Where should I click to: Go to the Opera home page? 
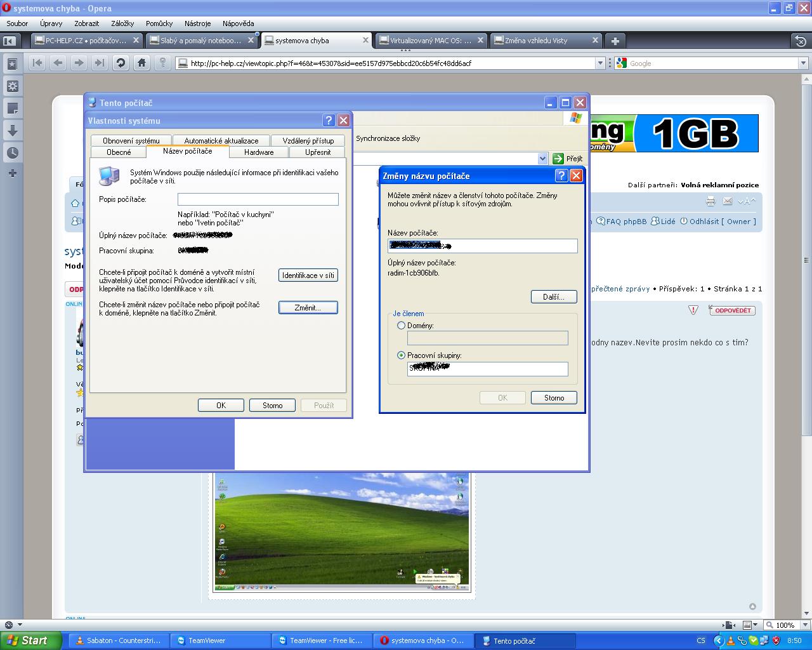[141, 63]
